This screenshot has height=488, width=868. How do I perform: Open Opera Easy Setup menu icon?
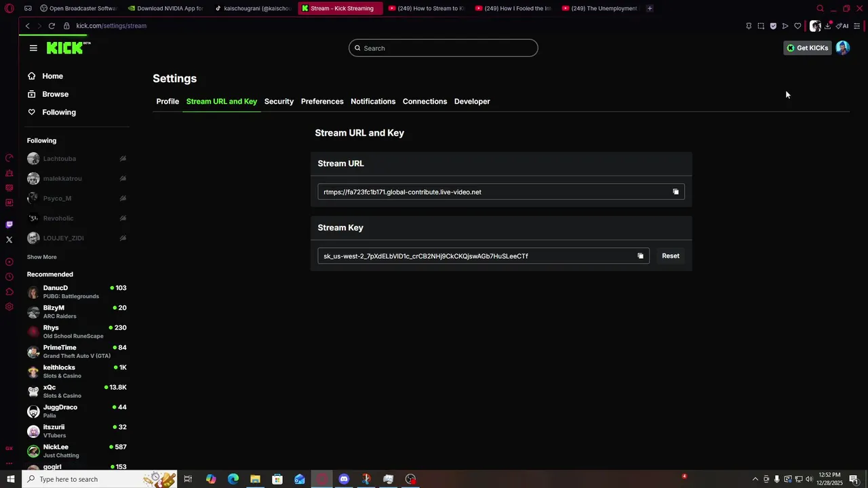[857, 26]
